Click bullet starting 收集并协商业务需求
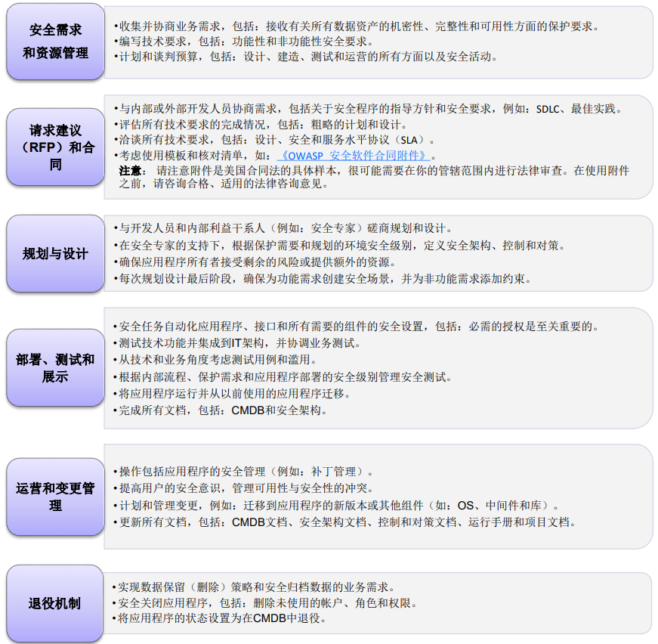This screenshot has height=644, width=658. point(357,26)
